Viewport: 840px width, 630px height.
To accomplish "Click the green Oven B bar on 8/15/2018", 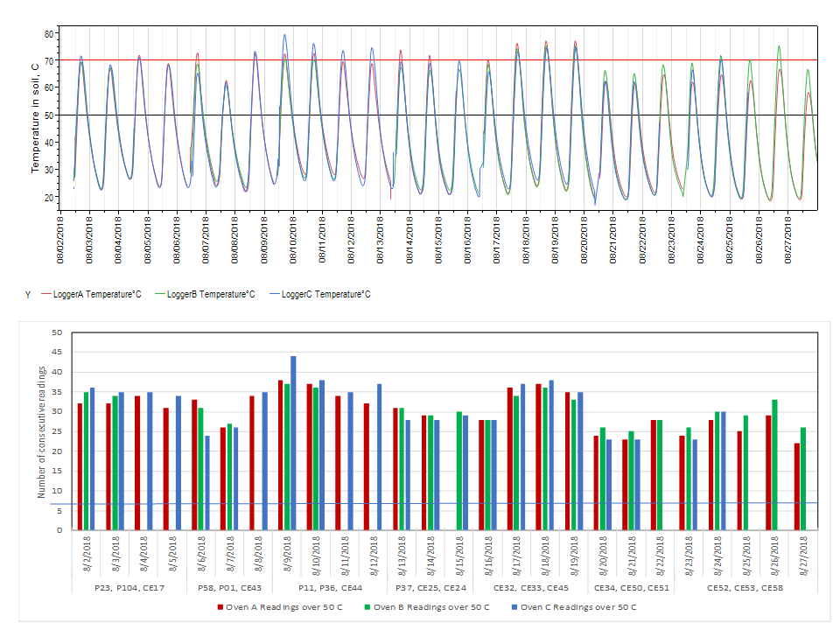I will (459, 471).
